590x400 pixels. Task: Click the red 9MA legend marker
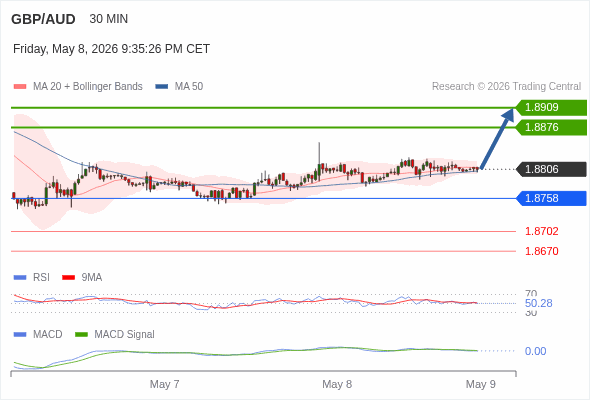point(68,278)
